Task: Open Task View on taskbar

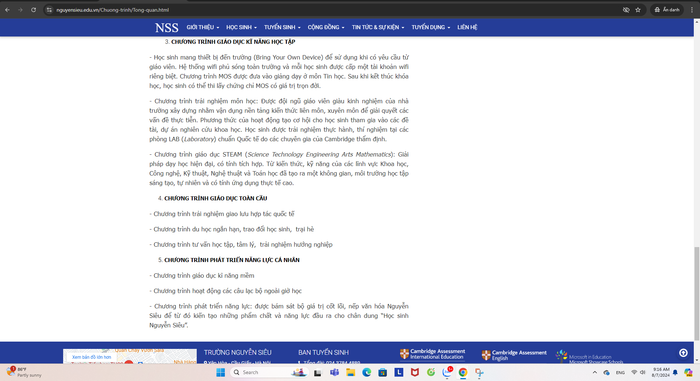Action: click(317, 373)
